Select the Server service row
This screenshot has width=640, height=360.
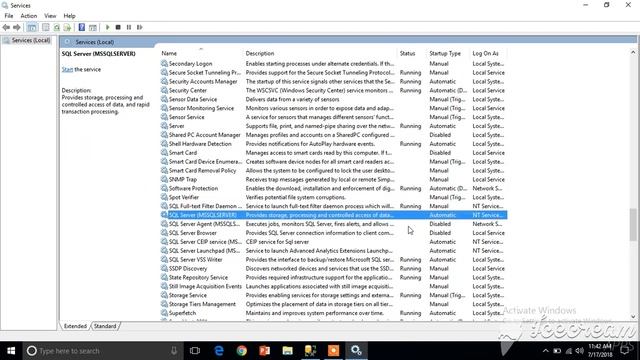pos(333,126)
